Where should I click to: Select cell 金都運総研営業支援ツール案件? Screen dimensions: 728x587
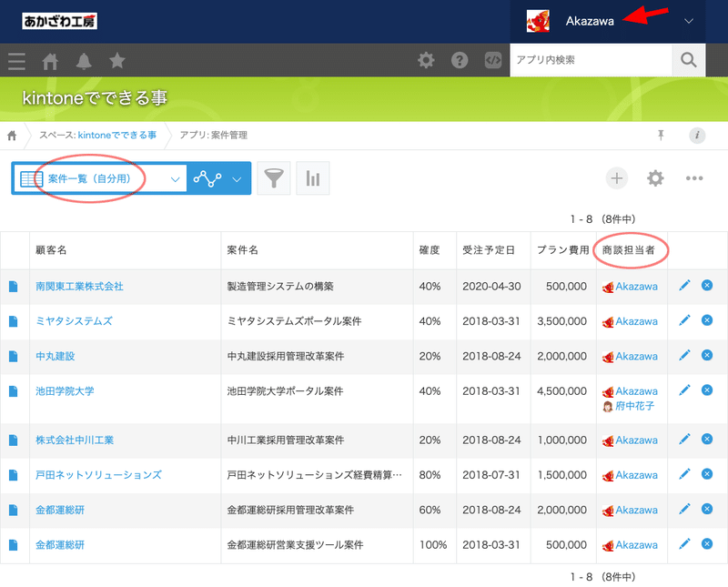[317, 545]
